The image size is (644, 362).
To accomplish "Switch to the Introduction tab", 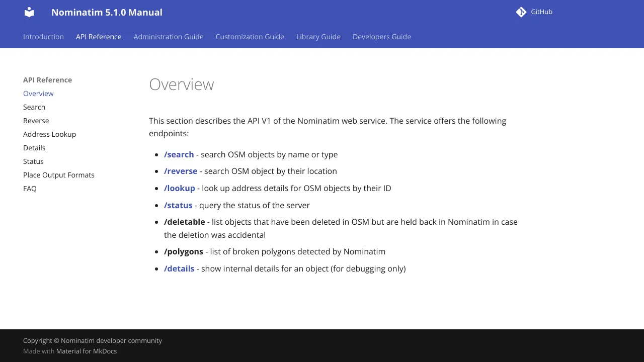I will [43, 37].
